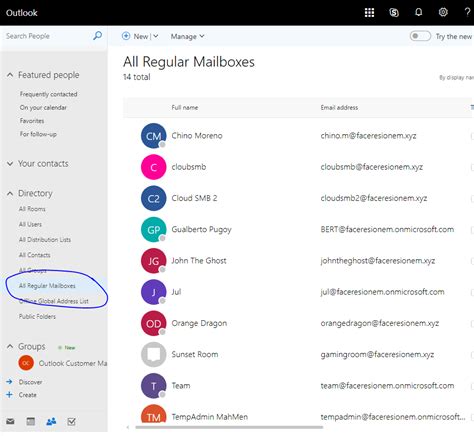Image resolution: width=474 pixels, height=436 pixels.
Task: Open For follow-up list
Action: tap(38, 134)
